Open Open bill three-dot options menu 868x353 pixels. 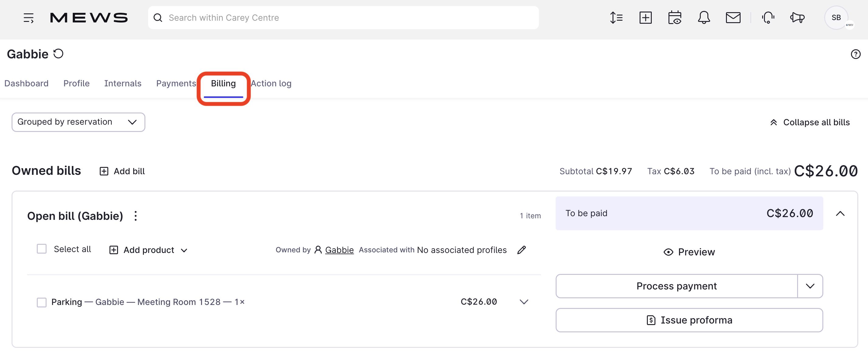pos(135,216)
